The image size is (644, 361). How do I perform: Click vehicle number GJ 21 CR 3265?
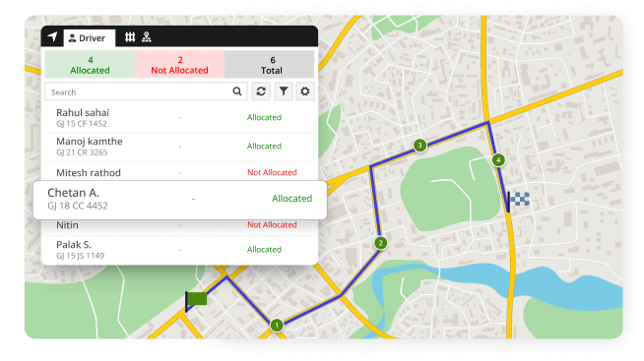click(82, 152)
